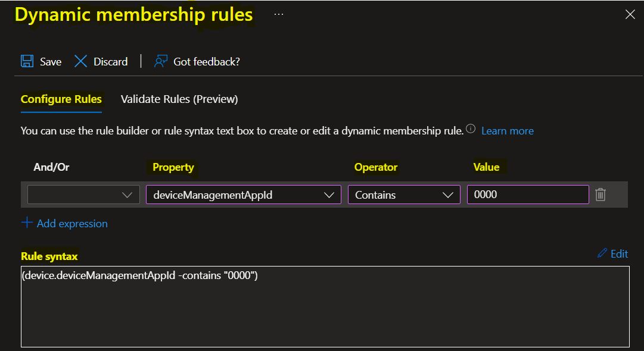Click the plus icon next to Add expression
The image size is (644, 351).
pyautogui.click(x=27, y=224)
